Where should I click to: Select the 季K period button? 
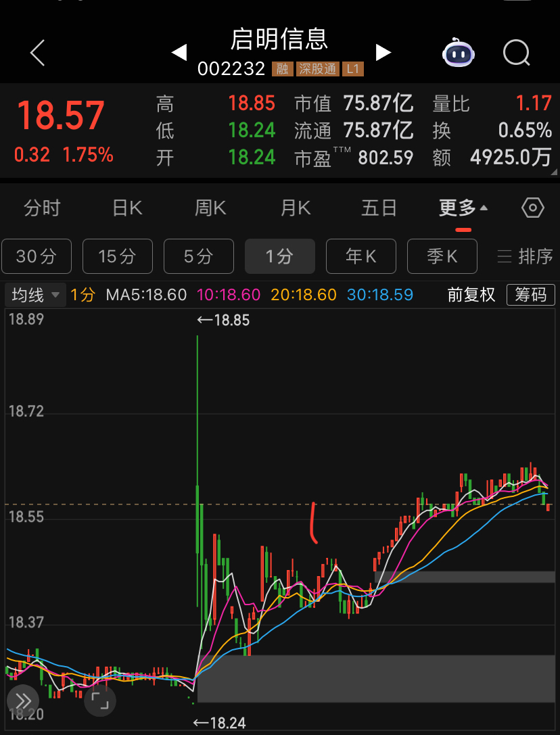click(442, 256)
